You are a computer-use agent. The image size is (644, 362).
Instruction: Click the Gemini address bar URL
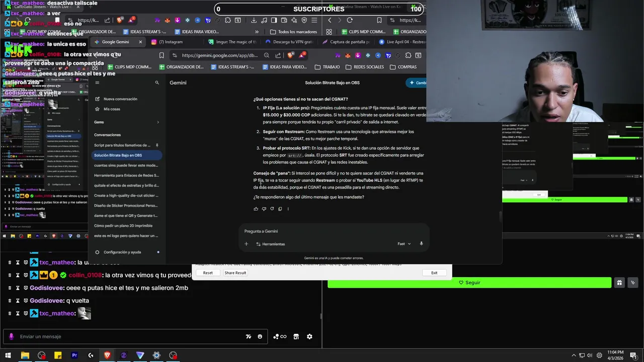tap(219, 55)
